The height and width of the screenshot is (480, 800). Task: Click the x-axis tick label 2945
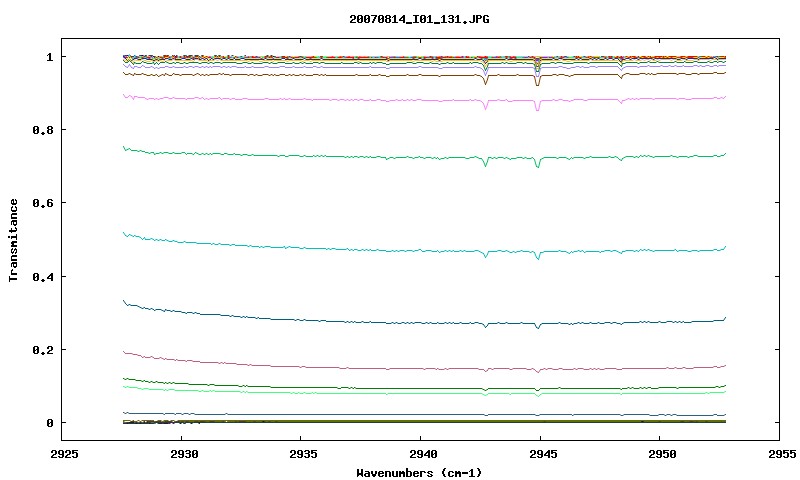pyautogui.click(x=542, y=454)
